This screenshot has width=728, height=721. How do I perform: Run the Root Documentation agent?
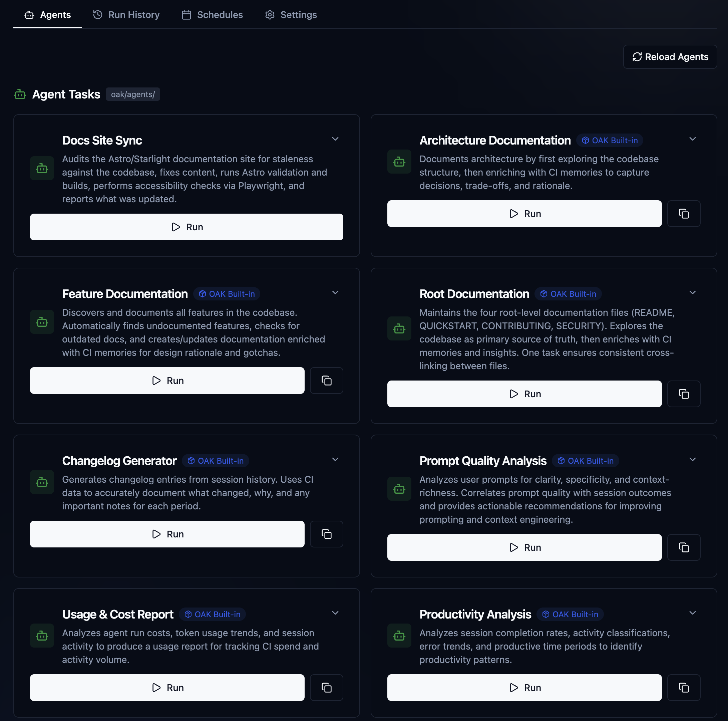coord(524,394)
